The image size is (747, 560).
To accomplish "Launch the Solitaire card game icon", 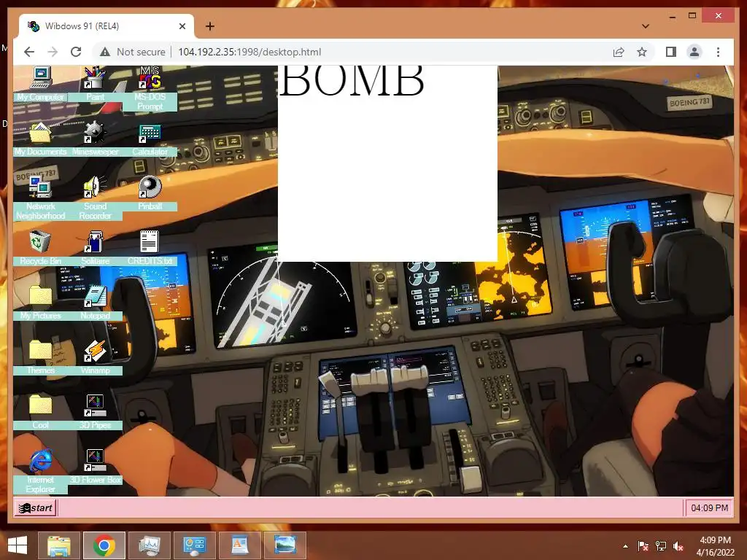I will pyautogui.click(x=96, y=242).
